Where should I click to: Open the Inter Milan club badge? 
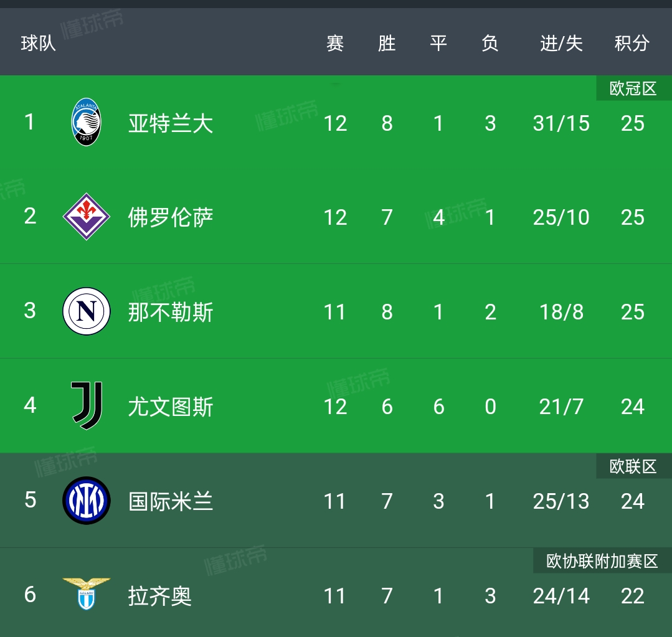87,501
